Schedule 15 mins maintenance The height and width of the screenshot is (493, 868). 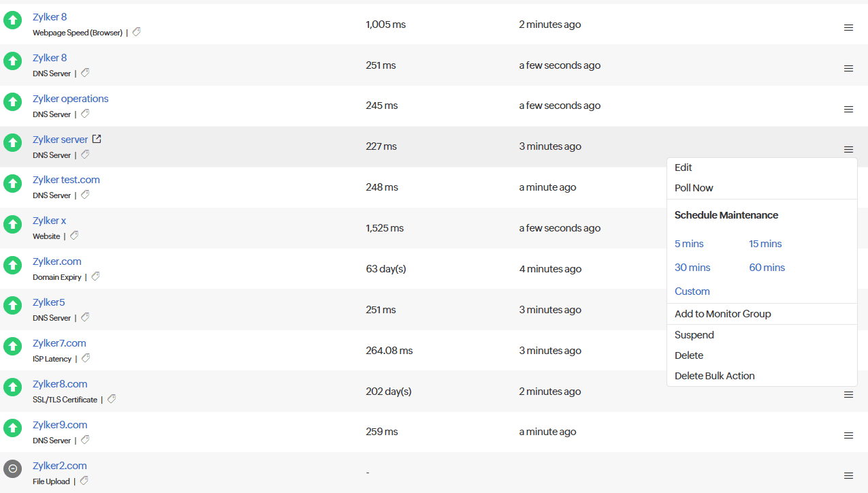(x=765, y=244)
